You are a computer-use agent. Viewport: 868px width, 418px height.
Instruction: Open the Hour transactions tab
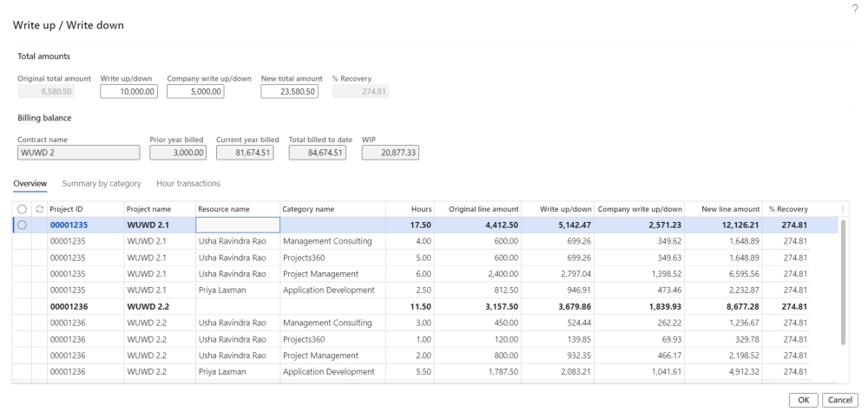188,184
